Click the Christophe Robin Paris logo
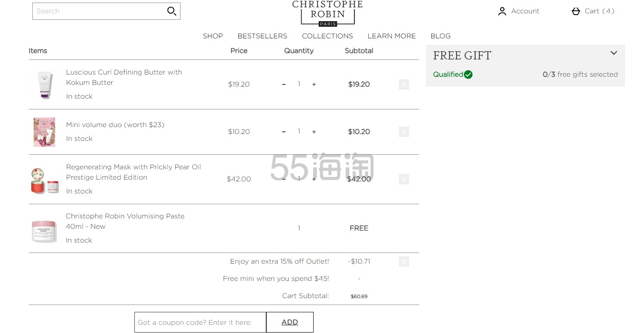Image resolution: width=644 pixels, height=333 pixels. point(327,13)
